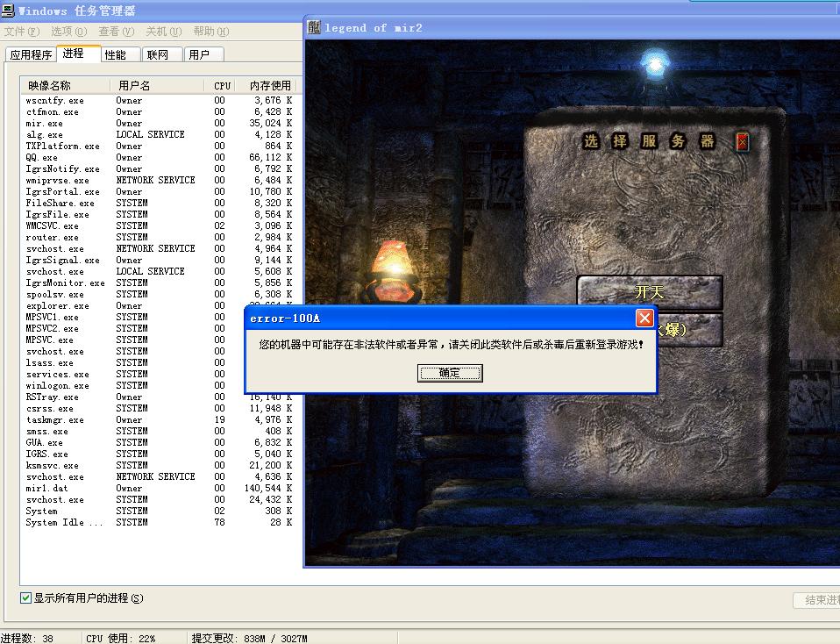Select the spoolsv.exe process row
This screenshot has width=840, height=644.
coord(159,295)
